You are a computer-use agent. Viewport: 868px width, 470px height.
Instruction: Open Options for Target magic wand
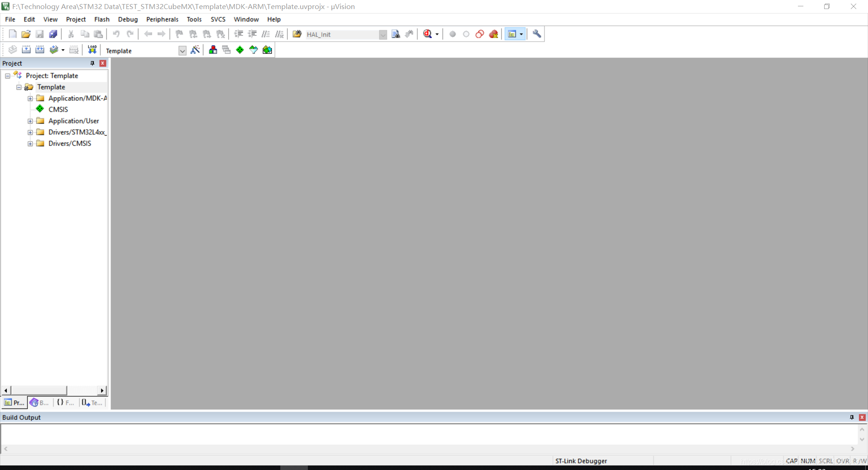pos(195,50)
